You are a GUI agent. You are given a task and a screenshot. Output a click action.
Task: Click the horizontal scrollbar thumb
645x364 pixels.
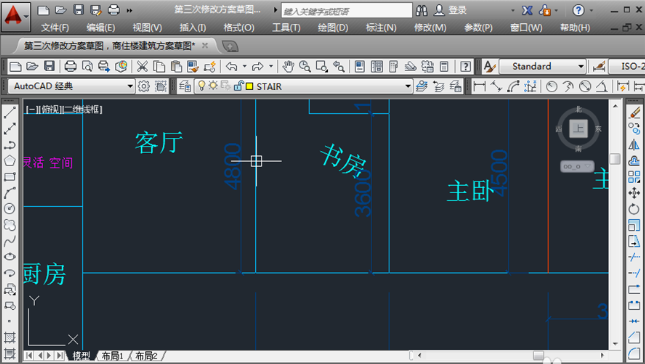point(538,355)
